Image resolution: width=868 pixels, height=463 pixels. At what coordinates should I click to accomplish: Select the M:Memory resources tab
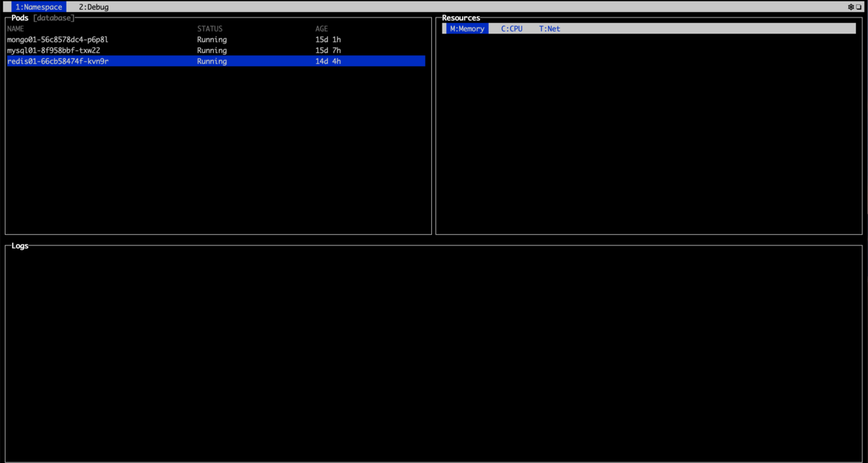467,29
